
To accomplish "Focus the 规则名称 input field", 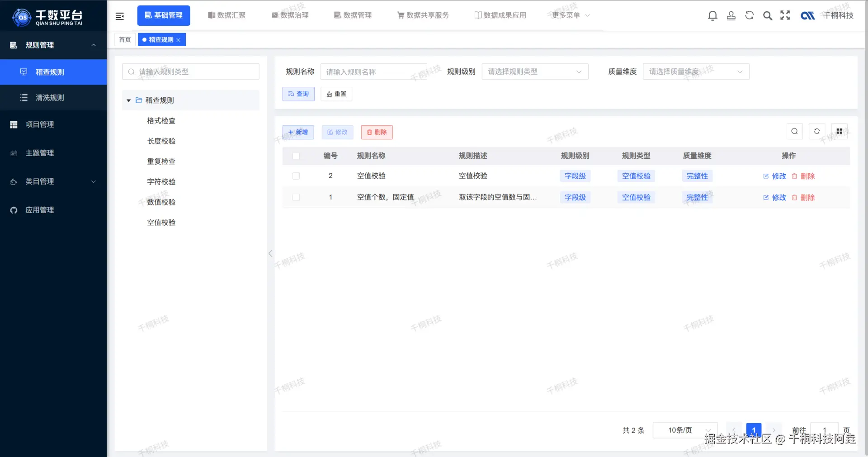I will pos(373,71).
